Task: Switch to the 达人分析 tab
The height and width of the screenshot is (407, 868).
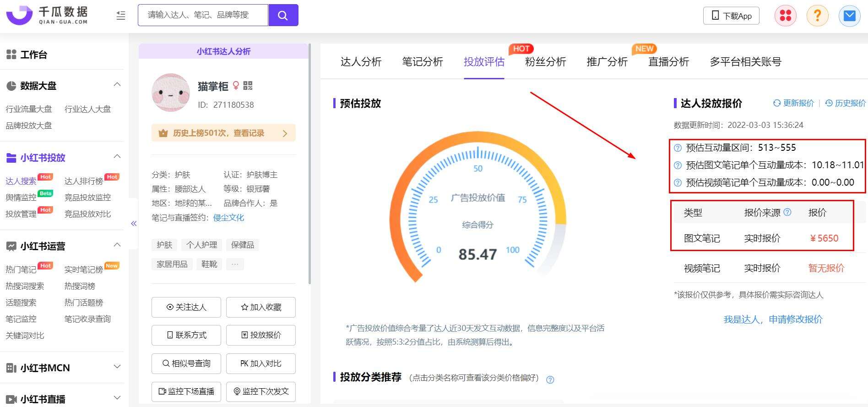Action: [x=361, y=62]
